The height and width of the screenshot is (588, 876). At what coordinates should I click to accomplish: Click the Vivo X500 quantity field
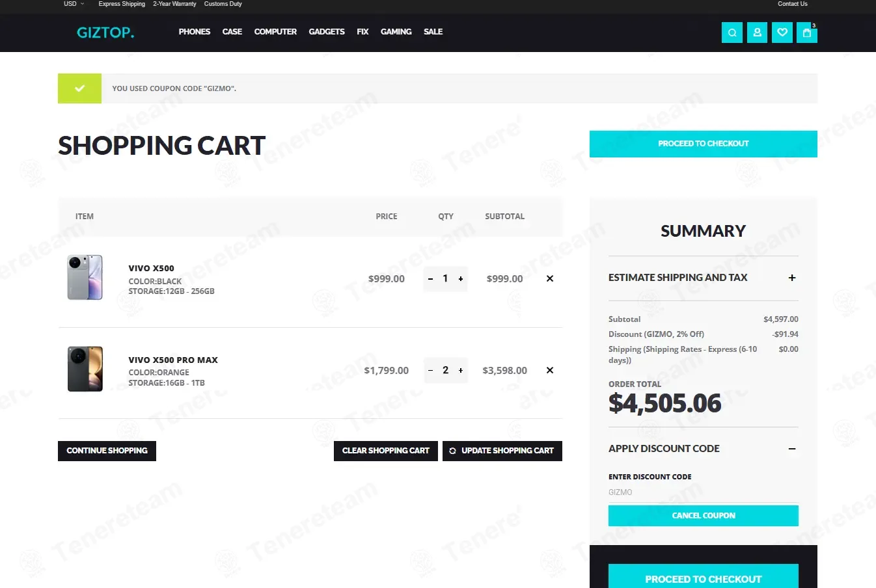coord(445,278)
